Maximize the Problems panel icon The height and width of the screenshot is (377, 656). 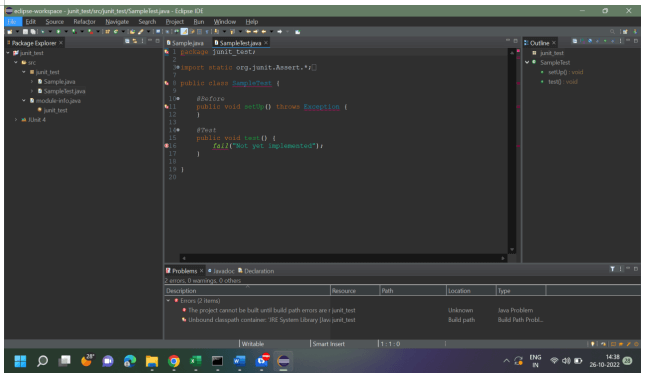click(636, 269)
